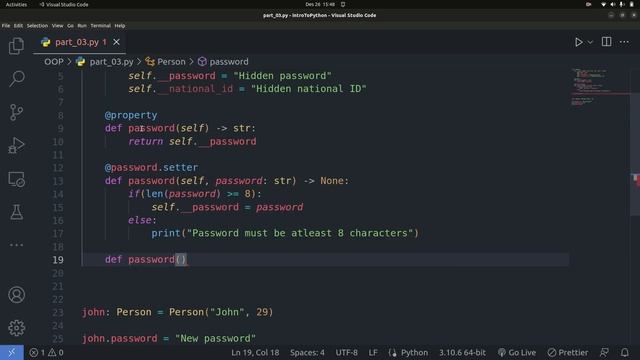Open the Visual Studio Code app menu

pyautogui.click(x=64, y=4)
